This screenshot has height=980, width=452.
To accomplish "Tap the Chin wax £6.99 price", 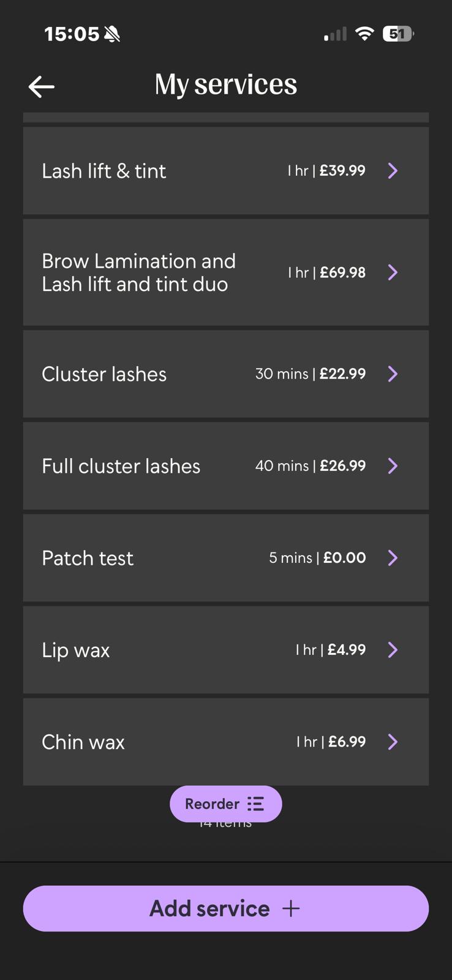I will coord(347,742).
